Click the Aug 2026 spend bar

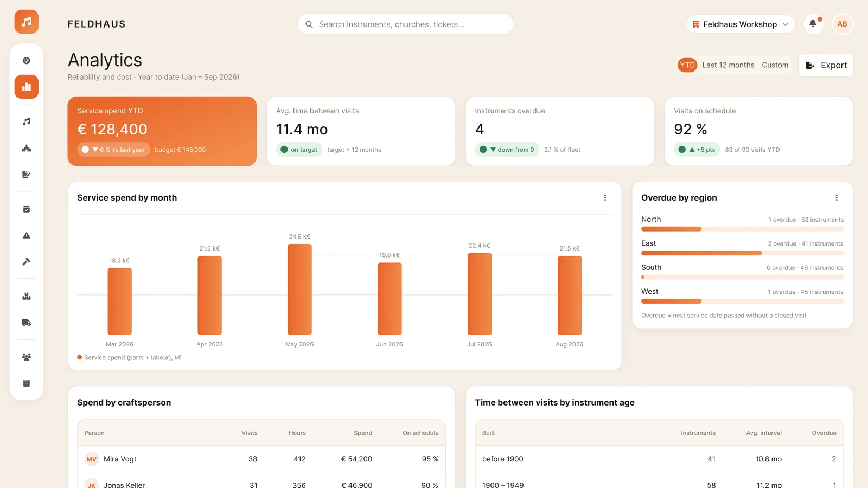[570, 296]
